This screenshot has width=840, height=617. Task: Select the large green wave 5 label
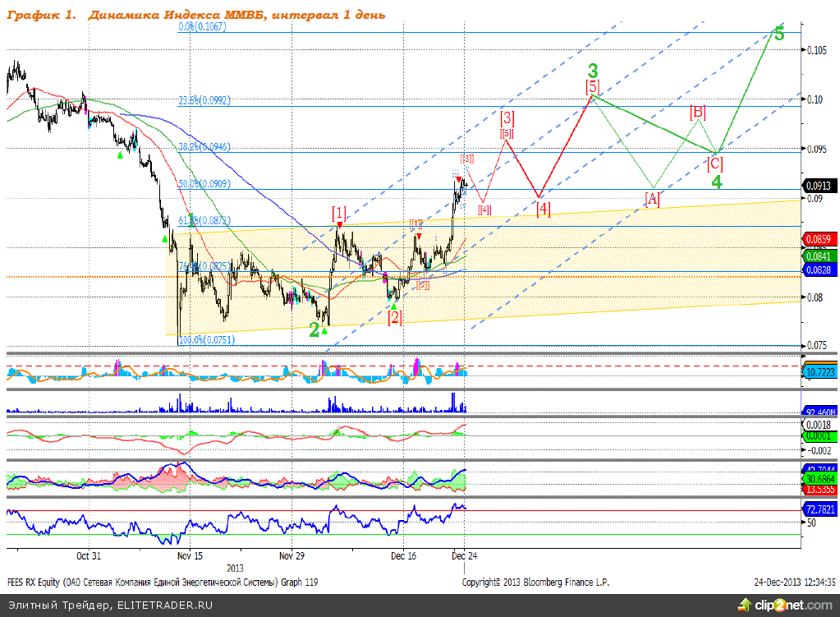(x=778, y=34)
